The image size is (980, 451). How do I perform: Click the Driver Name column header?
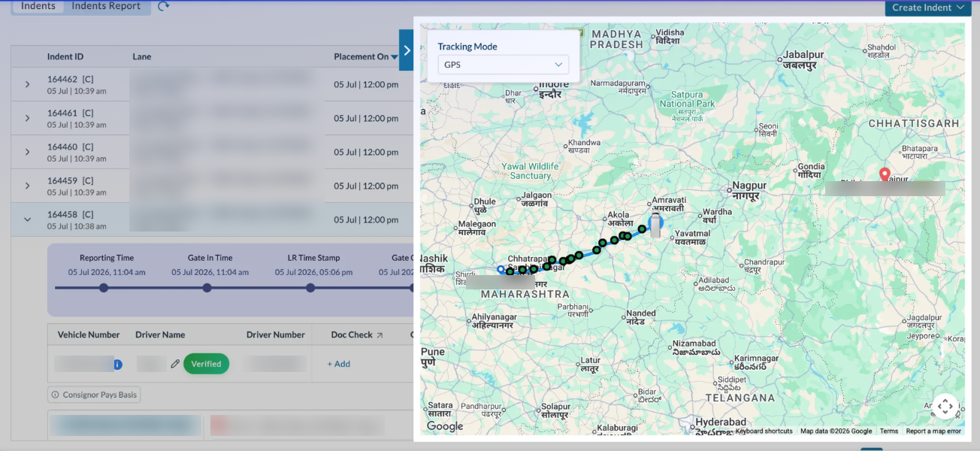tap(160, 335)
